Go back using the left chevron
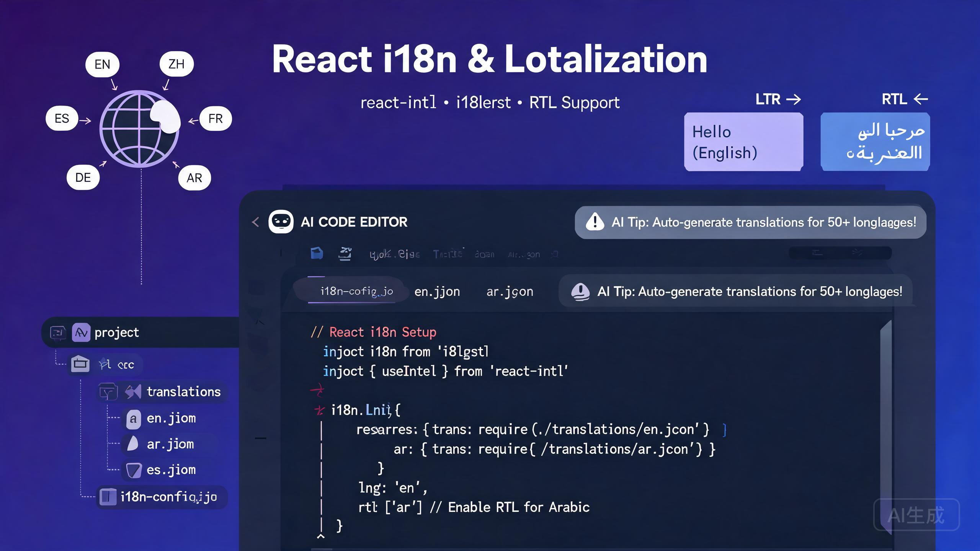The image size is (980, 551). click(x=255, y=222)
